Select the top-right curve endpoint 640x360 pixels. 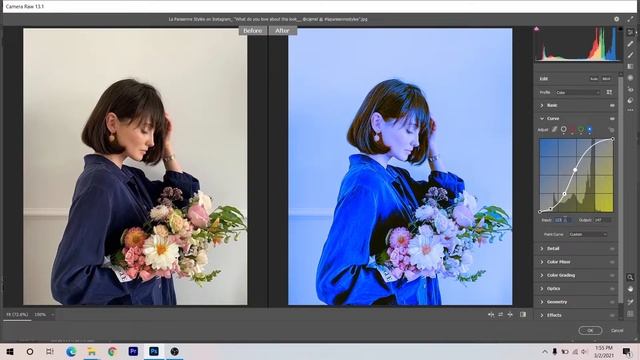(612, 139)
